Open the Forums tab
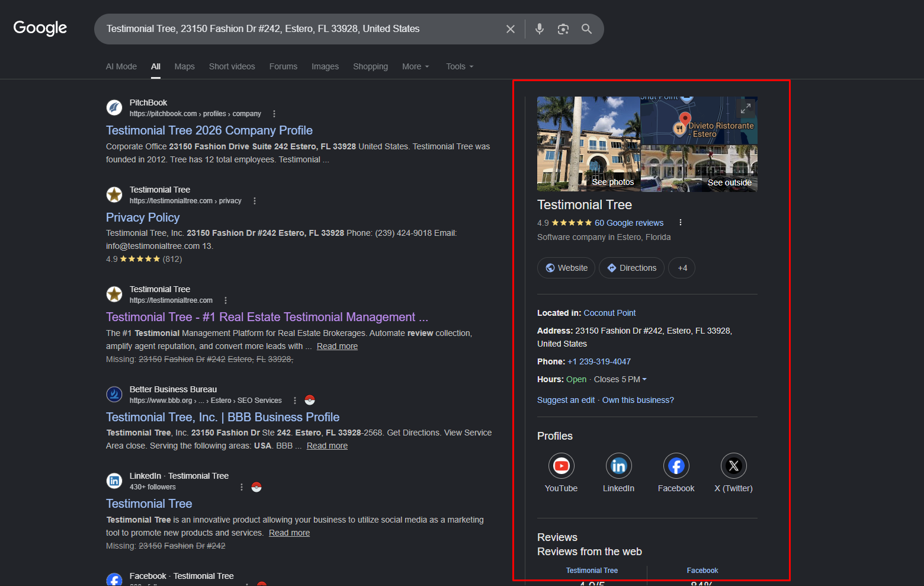Screen dimensions: 924x586 coord(283,66)
